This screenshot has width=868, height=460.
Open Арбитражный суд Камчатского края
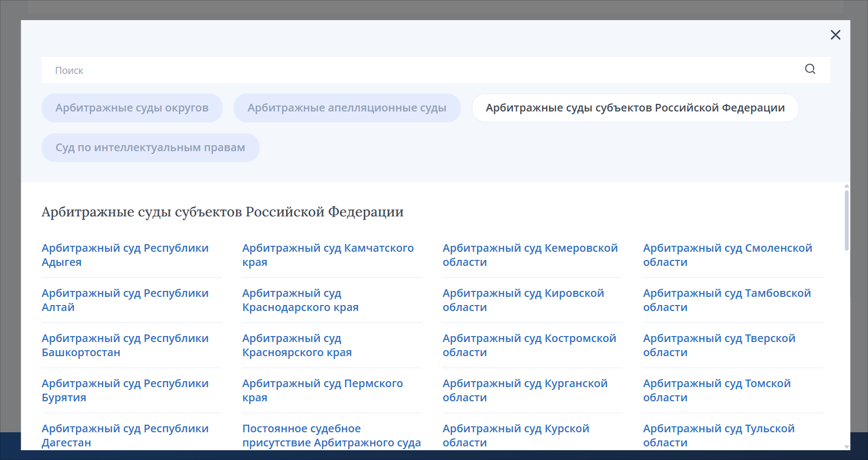[327, 255]
